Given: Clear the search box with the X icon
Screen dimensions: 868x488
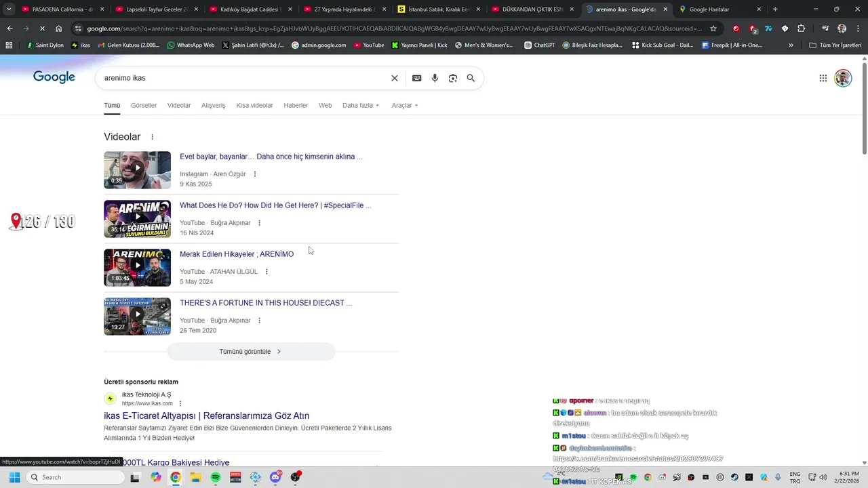Looking at the screenshot, I should (395, 78).
